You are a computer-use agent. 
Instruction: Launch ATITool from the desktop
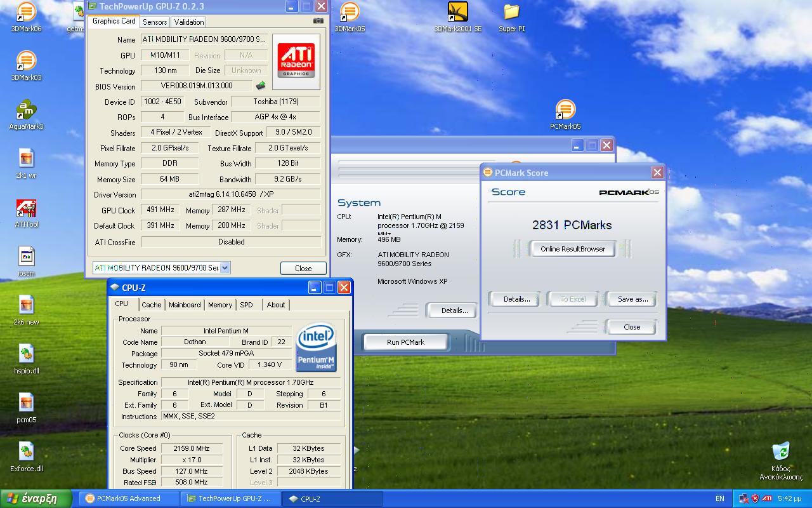[x=26, y=213]
